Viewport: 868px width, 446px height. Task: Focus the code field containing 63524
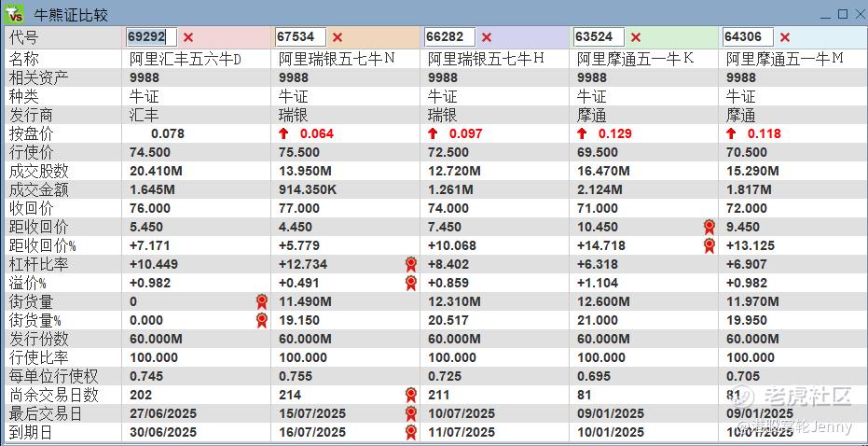(599, 37)
